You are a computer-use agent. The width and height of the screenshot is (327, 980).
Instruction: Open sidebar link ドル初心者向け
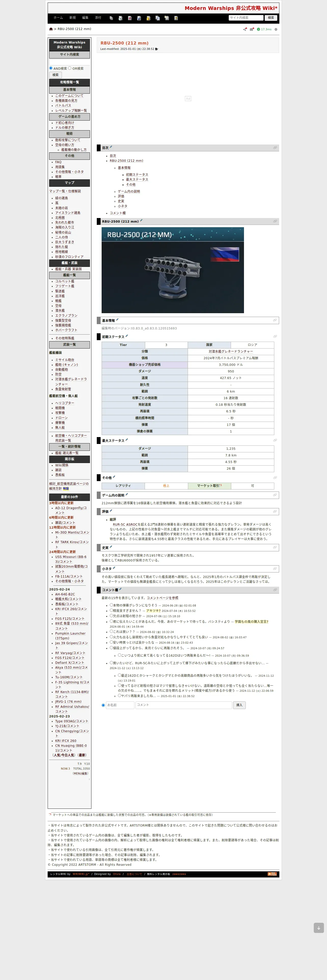click(65, 123)
